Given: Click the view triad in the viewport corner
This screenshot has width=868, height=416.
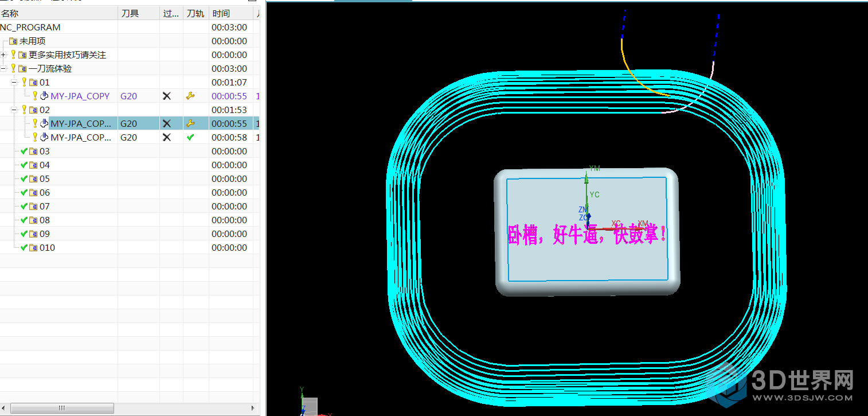Looking at the screenshot, I should (x=310, y=403).
